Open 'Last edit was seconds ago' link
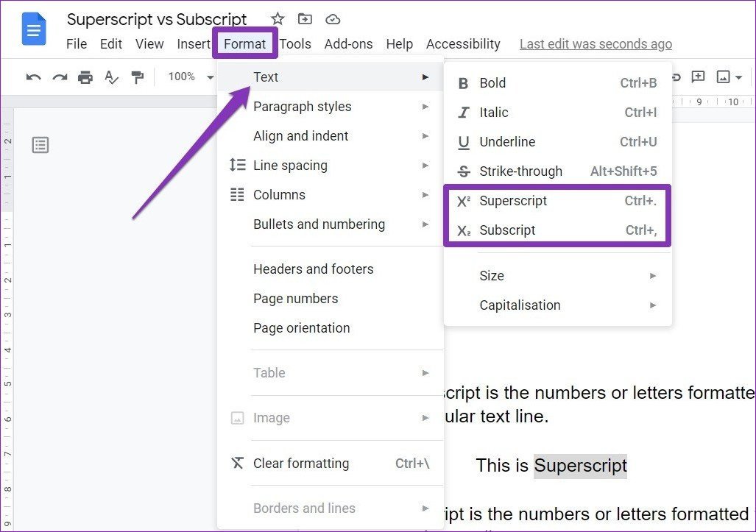 click(596, 44)
